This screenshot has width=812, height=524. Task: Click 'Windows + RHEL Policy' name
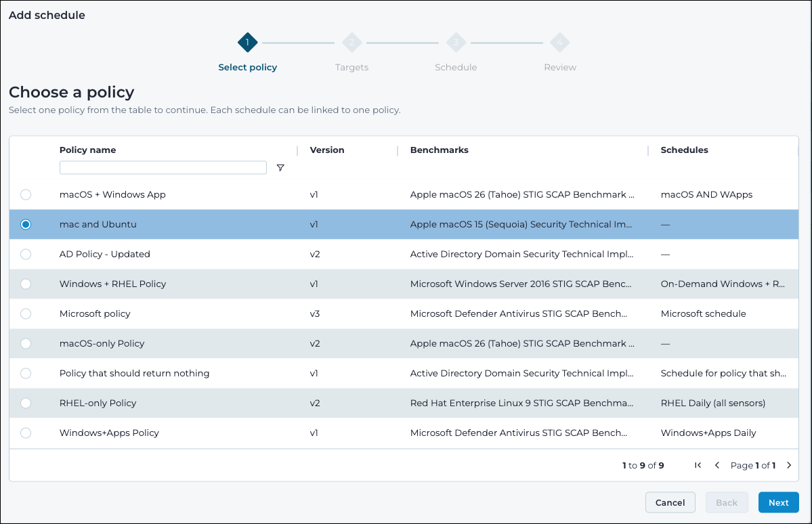point(113,284)
